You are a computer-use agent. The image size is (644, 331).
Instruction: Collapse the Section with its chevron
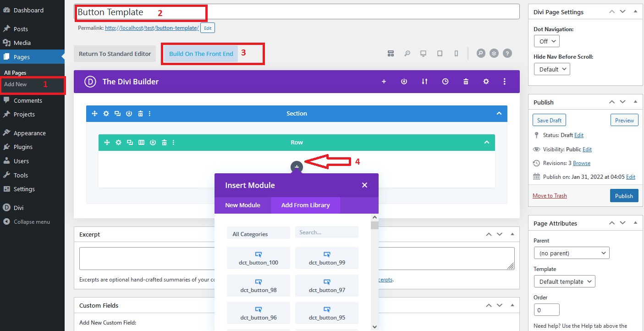(499, 113)
